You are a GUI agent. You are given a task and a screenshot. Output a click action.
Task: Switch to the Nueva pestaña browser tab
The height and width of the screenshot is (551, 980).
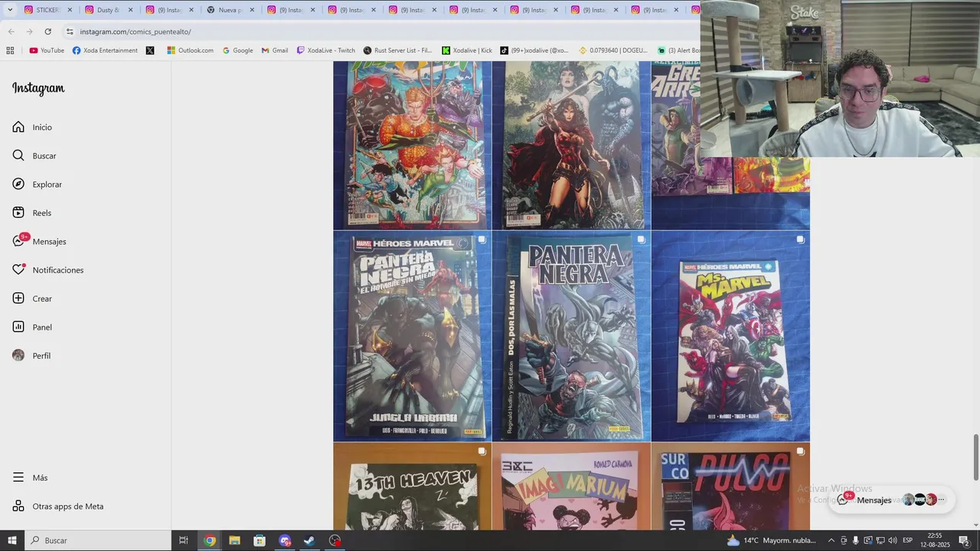click(230, 10)
